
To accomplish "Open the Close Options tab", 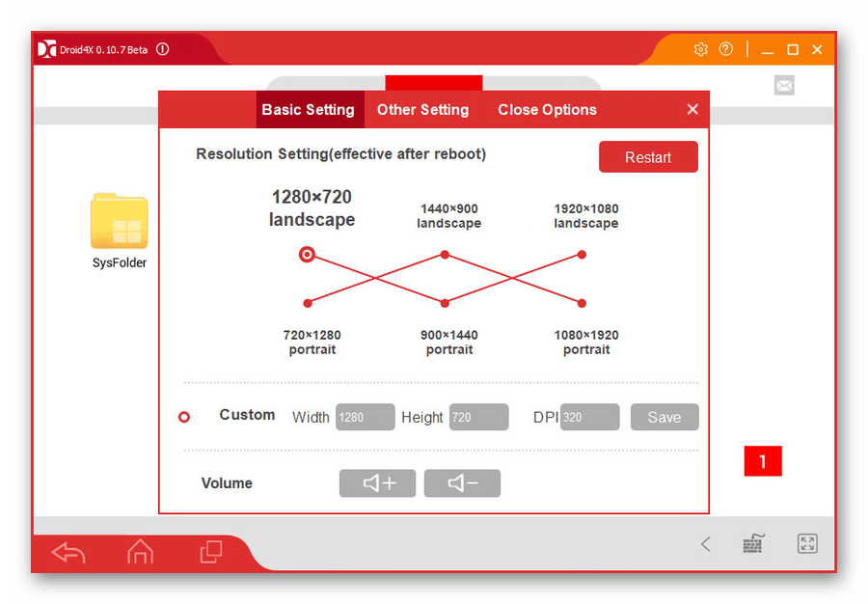I will 547,110.
